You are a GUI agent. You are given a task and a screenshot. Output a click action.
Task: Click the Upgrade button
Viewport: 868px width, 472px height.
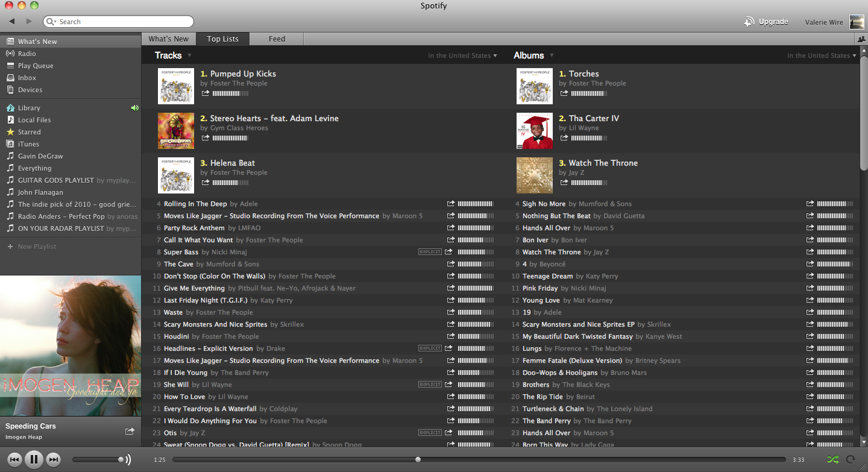click(x=767, y=22)
